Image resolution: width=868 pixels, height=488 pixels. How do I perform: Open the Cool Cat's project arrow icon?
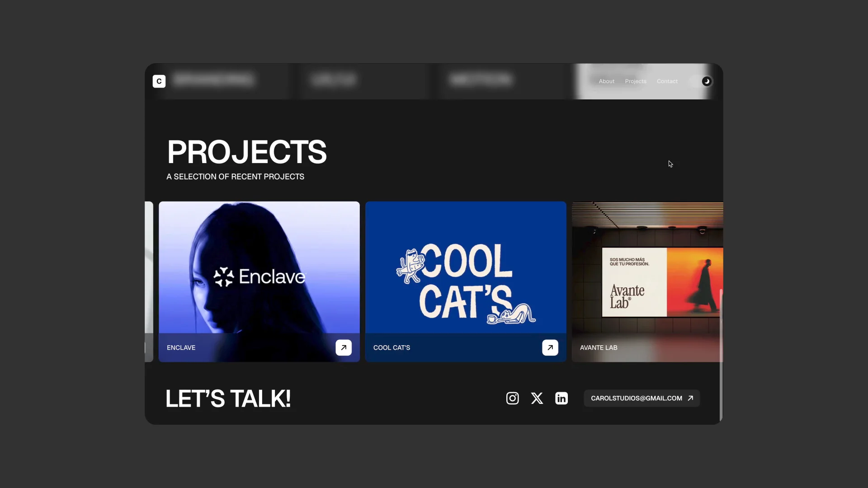(x=550, y=347)
